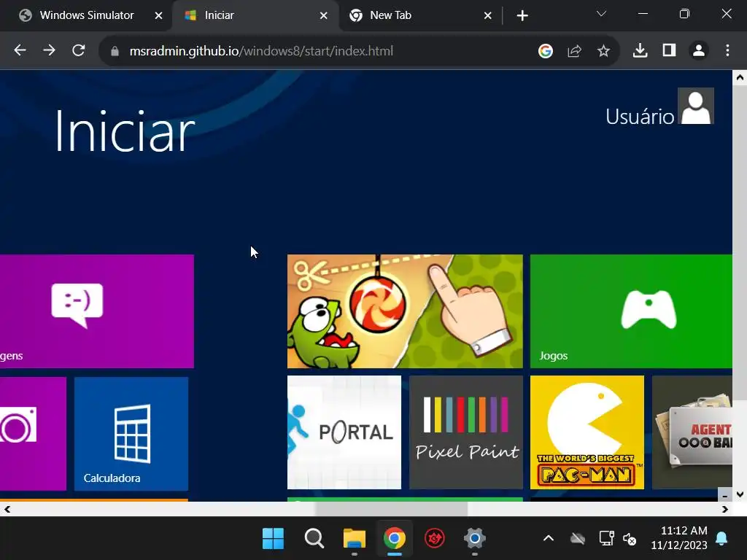Open the Chrome downloads icon
The height and width of the screenshot is (560, 747).
640,50
